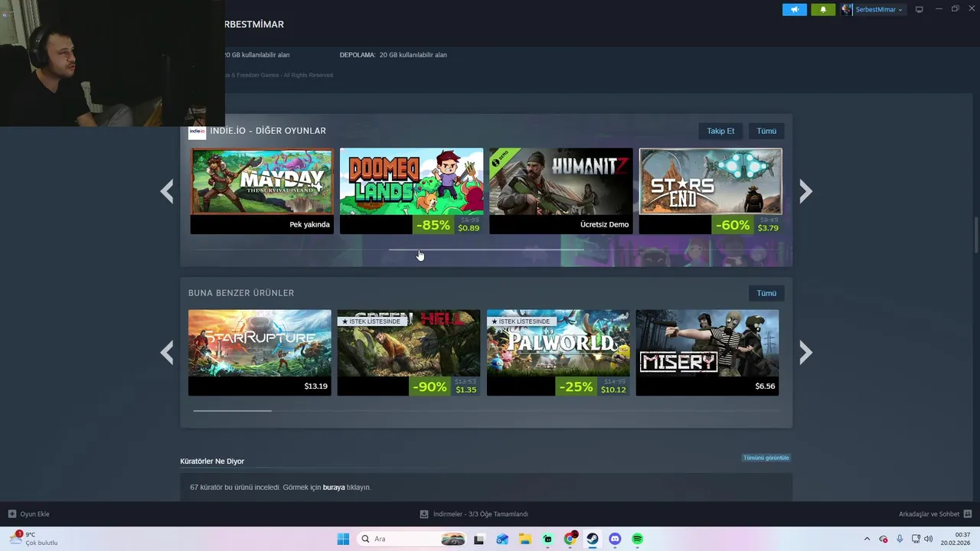980x551 pixels.
Task: Click the -90% discount price on Green Hell
Action: (445, 386)
